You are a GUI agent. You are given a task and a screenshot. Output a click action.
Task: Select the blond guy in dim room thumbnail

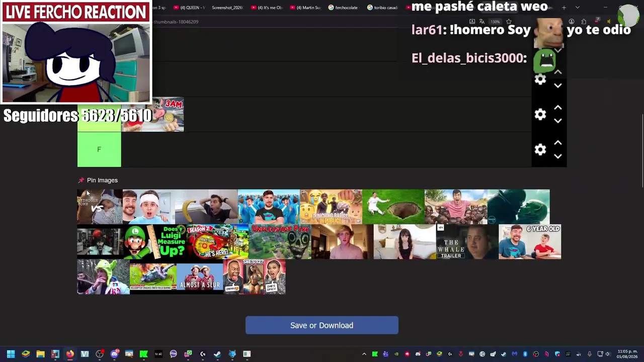343,242
